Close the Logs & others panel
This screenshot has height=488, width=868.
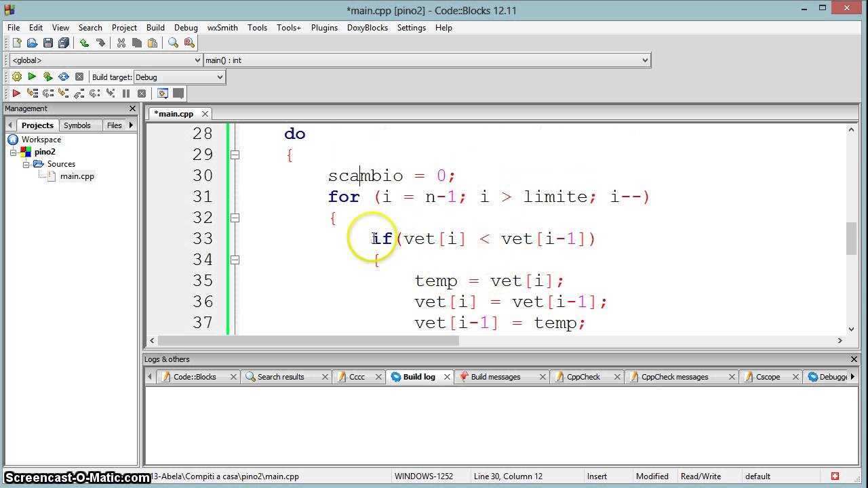pyautogui.click(x=854, y=359)
